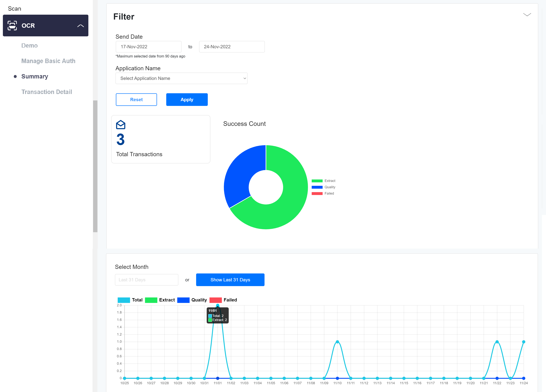Screen dimensions: 546x392
Task: Apply the filter settings
Action: coord(187,99)
